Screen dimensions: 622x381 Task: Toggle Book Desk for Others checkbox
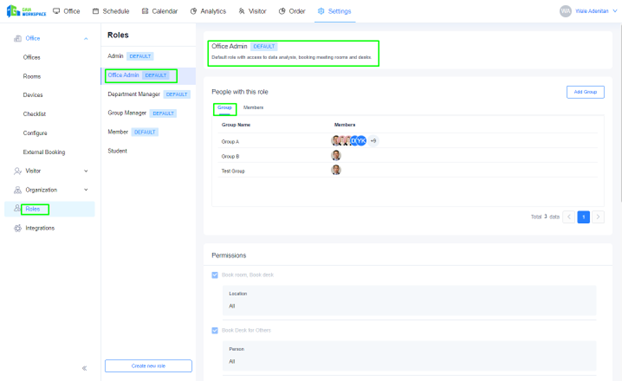[215, 330]
